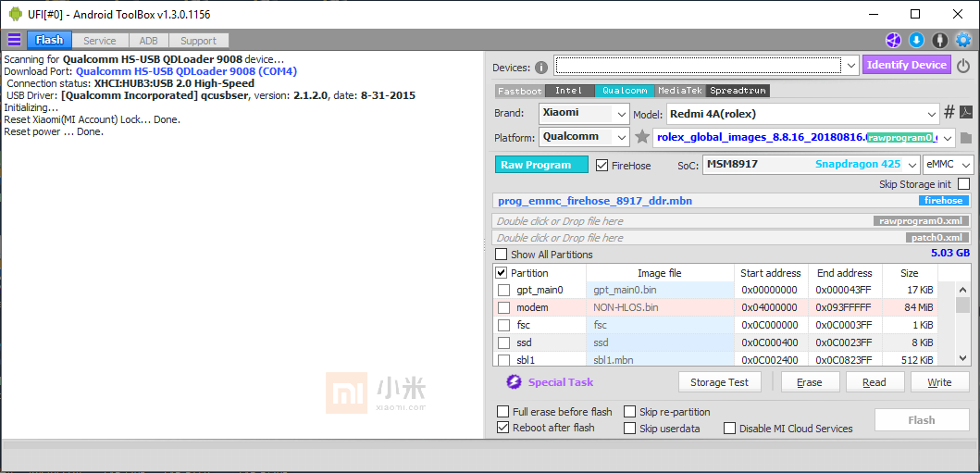Open the settings gear icon
The width and height of the screenshot is (980, 473).
[963, 40]
